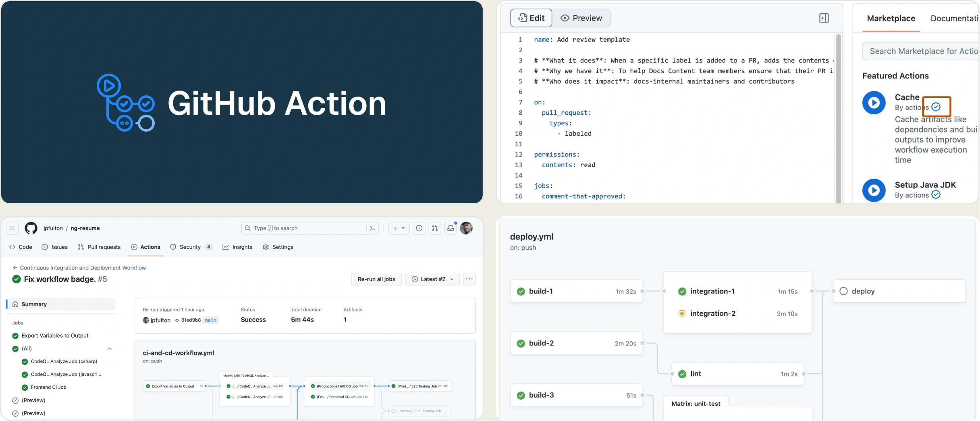Click the Matrix: unit-test label

point(696,404)
